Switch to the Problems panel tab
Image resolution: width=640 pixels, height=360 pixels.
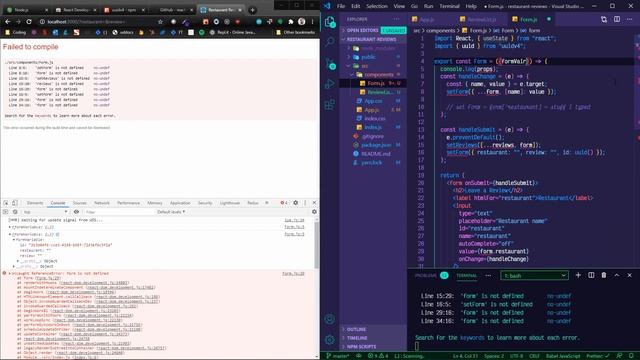pos(425,276)
